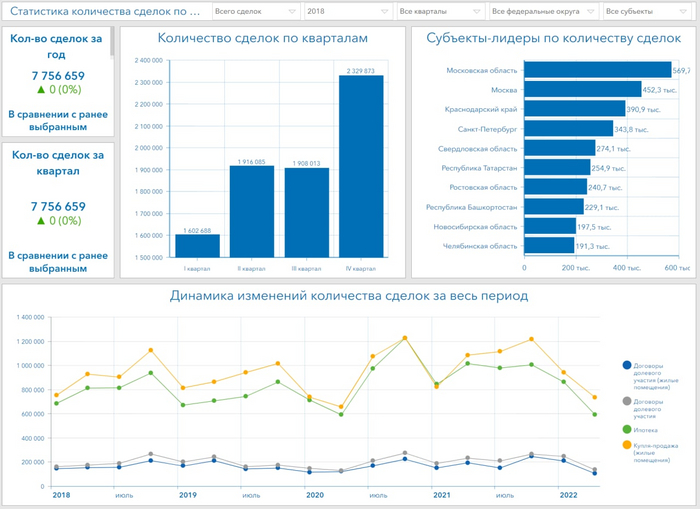Click the 254,9 тыс. label
This screenshot has height=509, width=700.
click(608, 168)
